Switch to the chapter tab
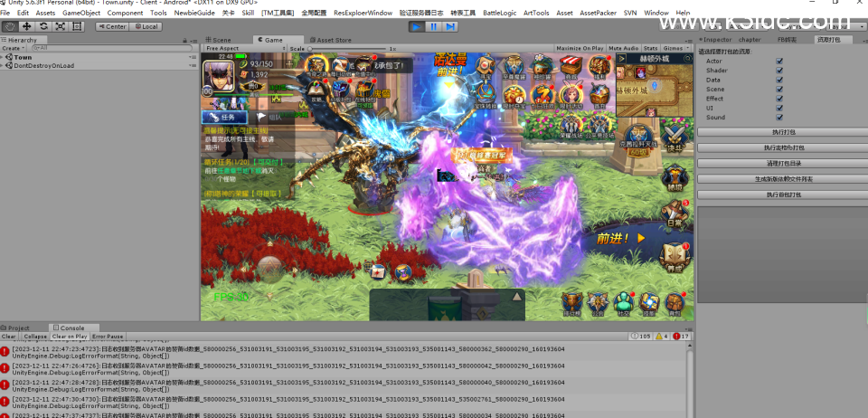The image size is (868, 418). tap(750, 39)
